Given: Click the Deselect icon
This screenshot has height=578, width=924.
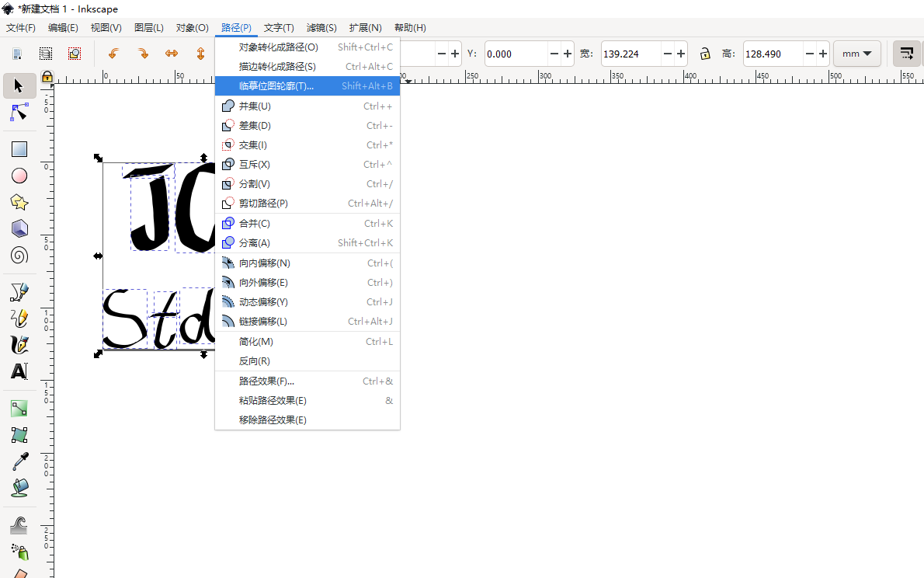Looking at the screenshot, I should tap(75, 54).
